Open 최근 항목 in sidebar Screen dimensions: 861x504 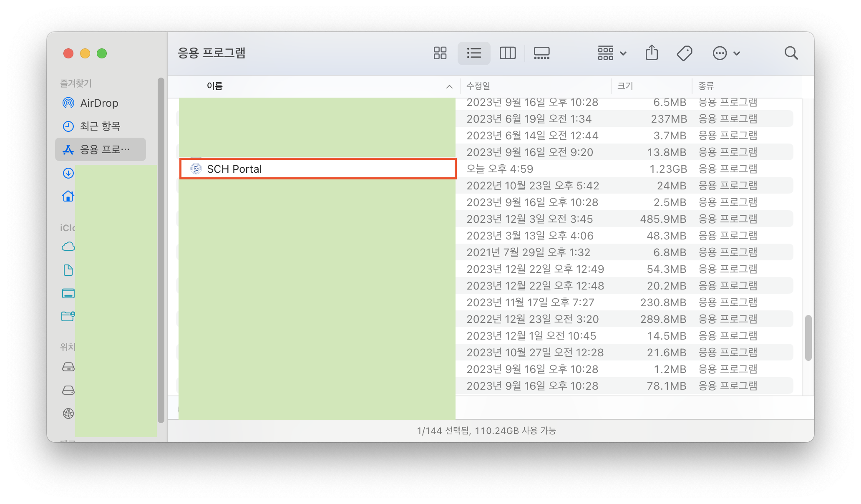coord(100,126)
